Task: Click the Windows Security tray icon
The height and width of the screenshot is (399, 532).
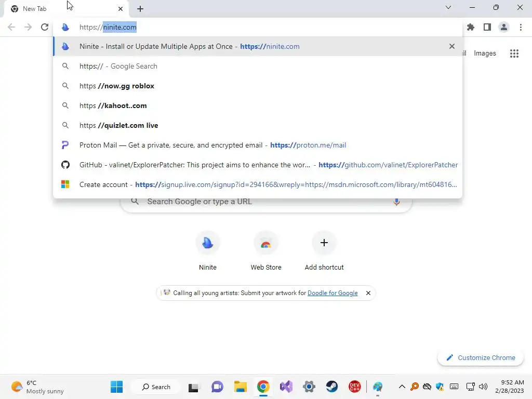Action: 440,387
